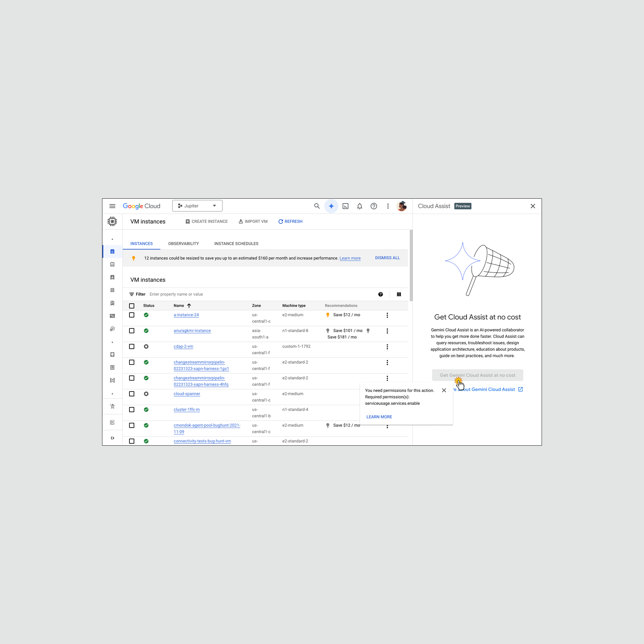644x644 pixels.
Task: Open the notifications bell
Action: [x=360, y=206]
